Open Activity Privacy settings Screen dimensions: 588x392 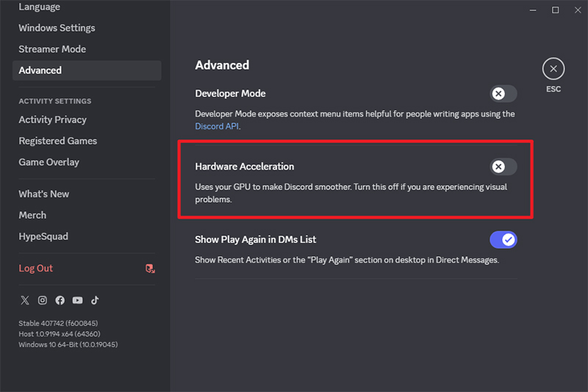coord(53,120)
